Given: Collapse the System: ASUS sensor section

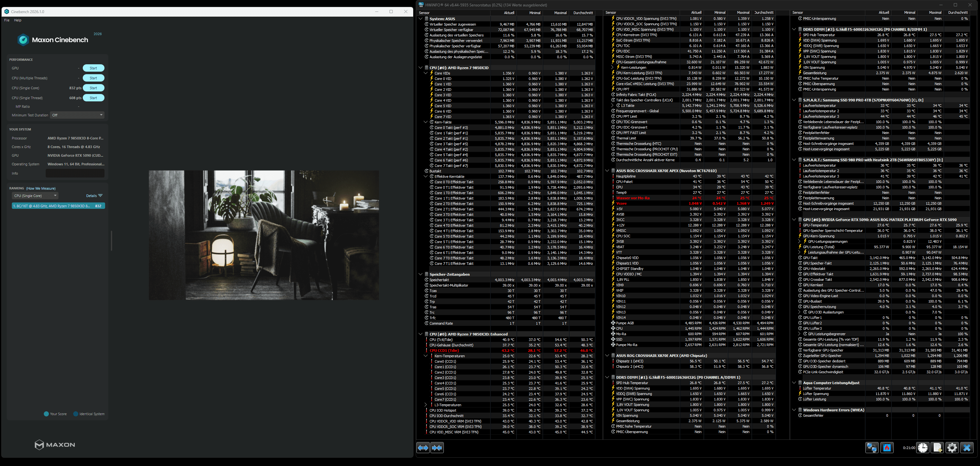Looking at the screenshot, I should [421, 19].
